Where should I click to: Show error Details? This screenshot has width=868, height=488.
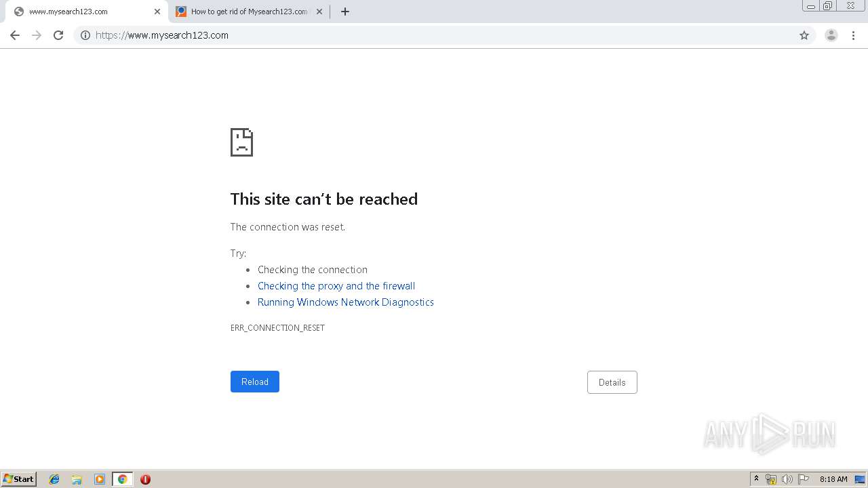(612, 382)
